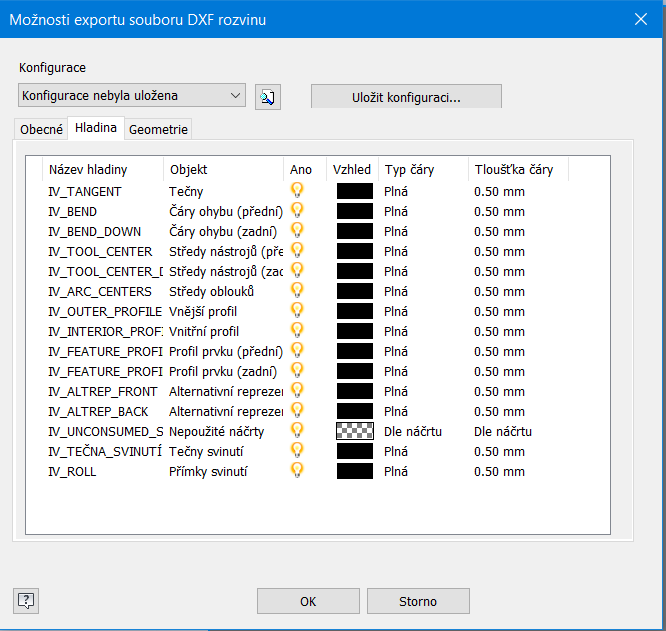
Task: Click the Storno cancel button
Action: tap(418, 601)
